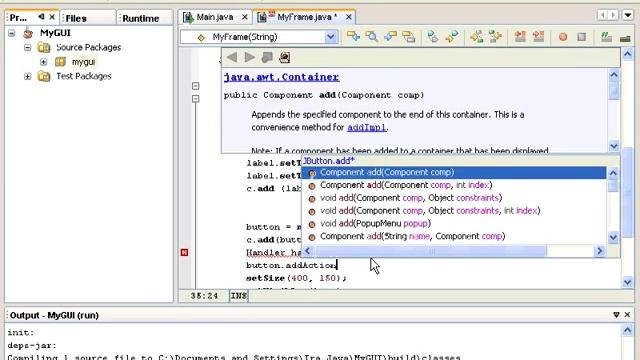Image resolution: width=640 pixels, height=360 pixels.
Task: Follow the addImpl link in Javadoc
Action: click(366, 127)
